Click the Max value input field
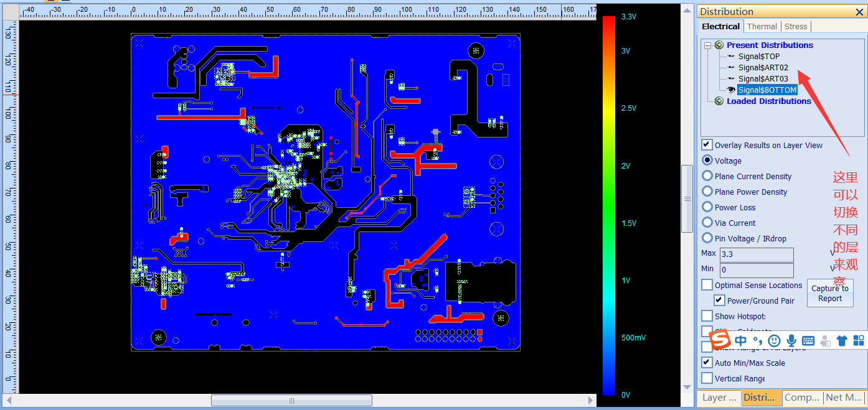This screenshot has width=868, height=410. pos(757,254)
